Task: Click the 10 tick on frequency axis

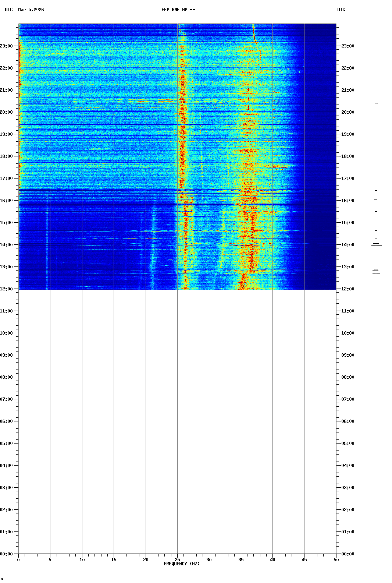Action: (x=82, y=559)
